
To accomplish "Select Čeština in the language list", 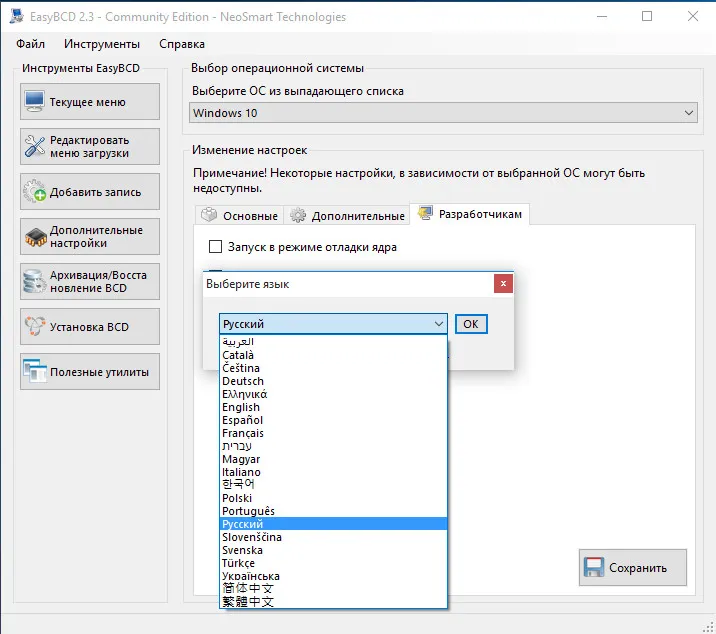I will click(x=333, y=368).
